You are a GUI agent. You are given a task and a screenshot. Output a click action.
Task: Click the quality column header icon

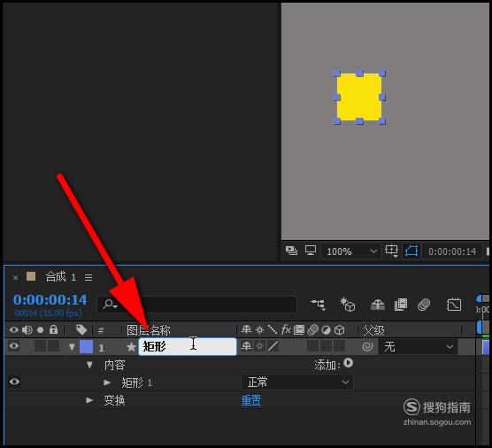point(272,329)
